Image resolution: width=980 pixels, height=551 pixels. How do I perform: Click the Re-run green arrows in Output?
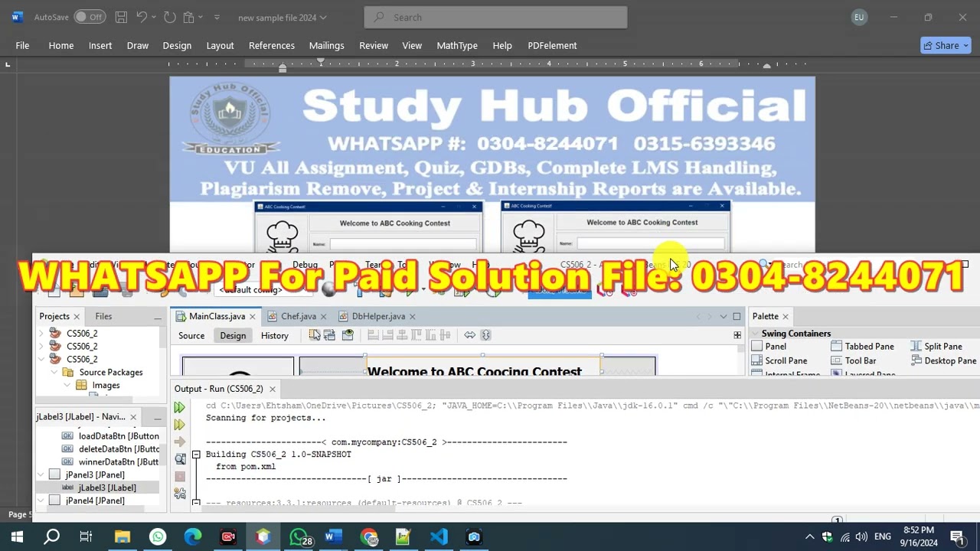point(179,408)
